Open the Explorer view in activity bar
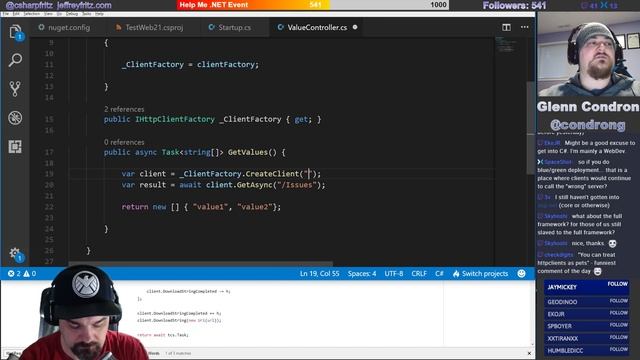640x360 pixels. pos(15,32)
